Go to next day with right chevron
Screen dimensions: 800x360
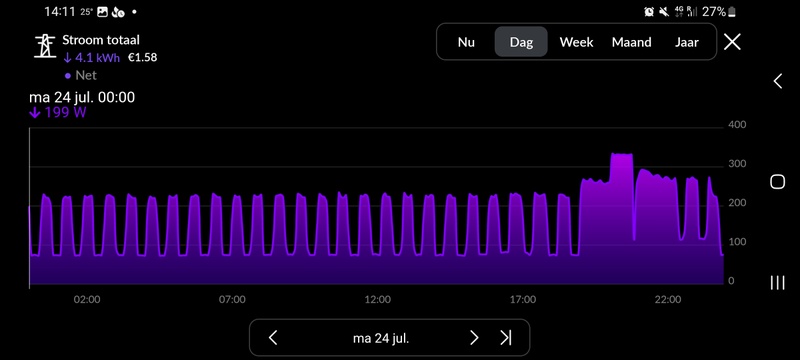(x=474, y=338)
